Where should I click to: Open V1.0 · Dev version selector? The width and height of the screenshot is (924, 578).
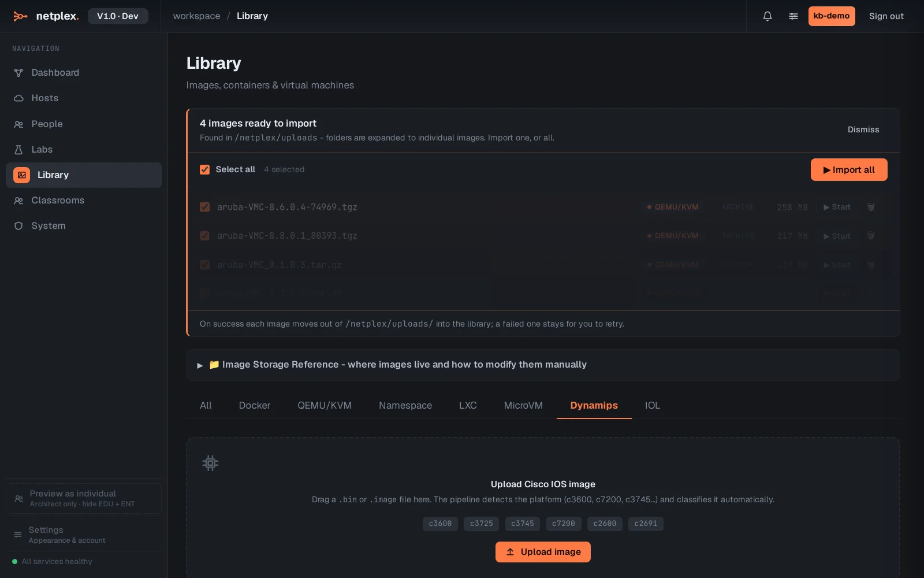tap(118, 16)
